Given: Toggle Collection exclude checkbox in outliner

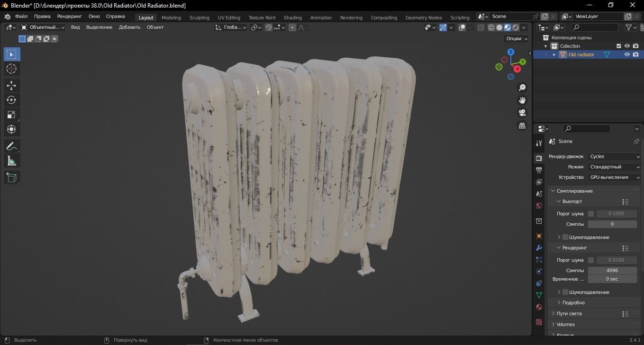Looking at the screenshot, I should click(x=618, y=46).
